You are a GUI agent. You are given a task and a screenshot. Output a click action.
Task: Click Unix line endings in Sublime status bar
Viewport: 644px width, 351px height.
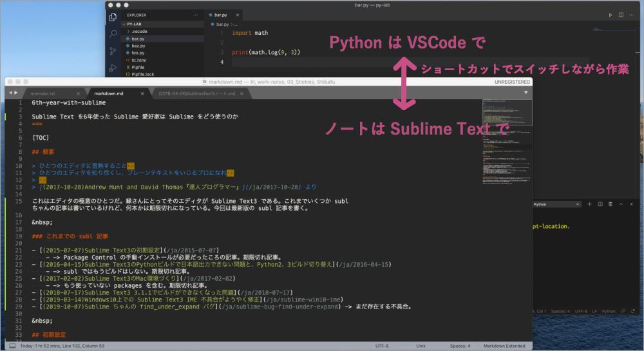coord(421,346)
